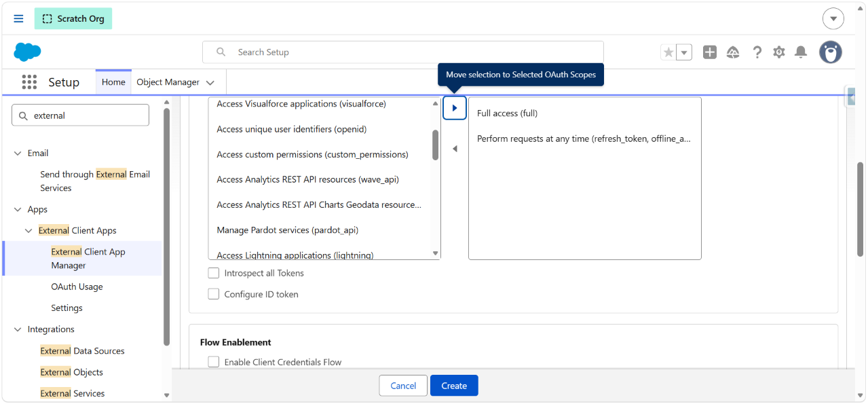Select Access Analytics REST API Charts Geodata scope
Viewport: 868px width, 404px height.
point(320,205)
